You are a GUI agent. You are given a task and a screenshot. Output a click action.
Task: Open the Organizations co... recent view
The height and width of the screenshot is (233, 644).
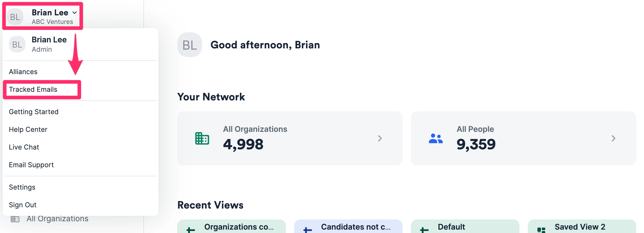click(232, 226)
